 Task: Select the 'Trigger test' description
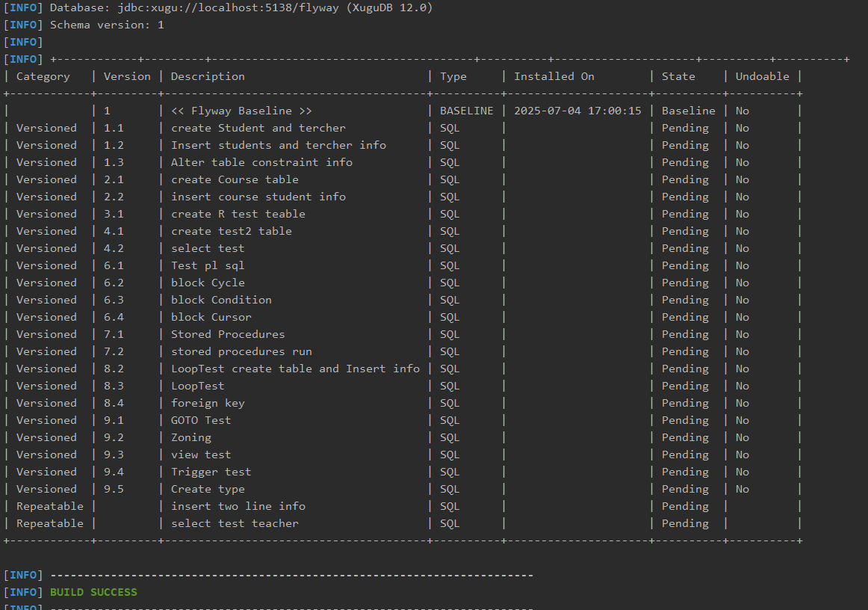tap(211, 472)
